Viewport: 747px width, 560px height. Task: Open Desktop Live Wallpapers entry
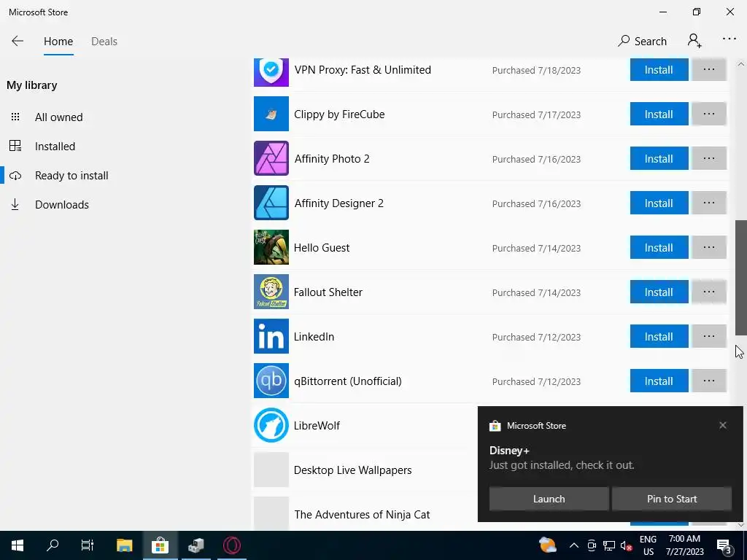click(352, 470)
